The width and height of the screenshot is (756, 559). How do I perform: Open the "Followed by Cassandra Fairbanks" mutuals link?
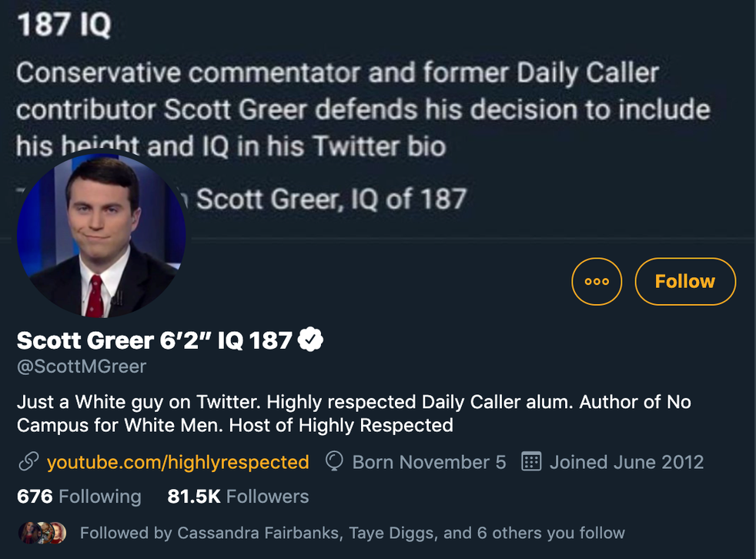coord(352,532)
